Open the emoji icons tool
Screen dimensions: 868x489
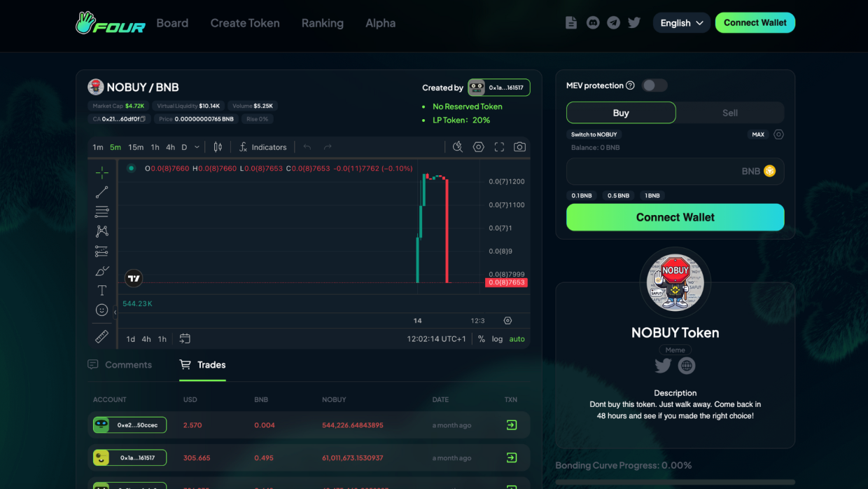pos(102,310)
